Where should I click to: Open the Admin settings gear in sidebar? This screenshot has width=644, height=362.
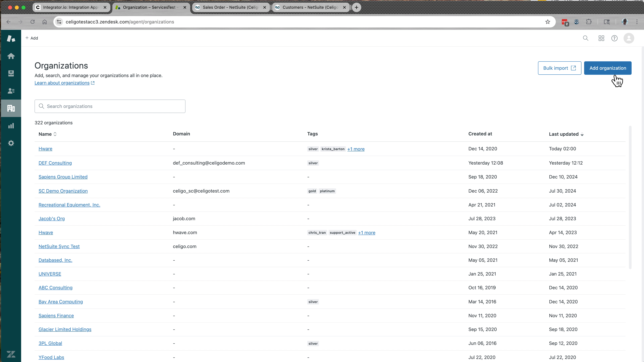pyautogui.click(x=11, y=143)
